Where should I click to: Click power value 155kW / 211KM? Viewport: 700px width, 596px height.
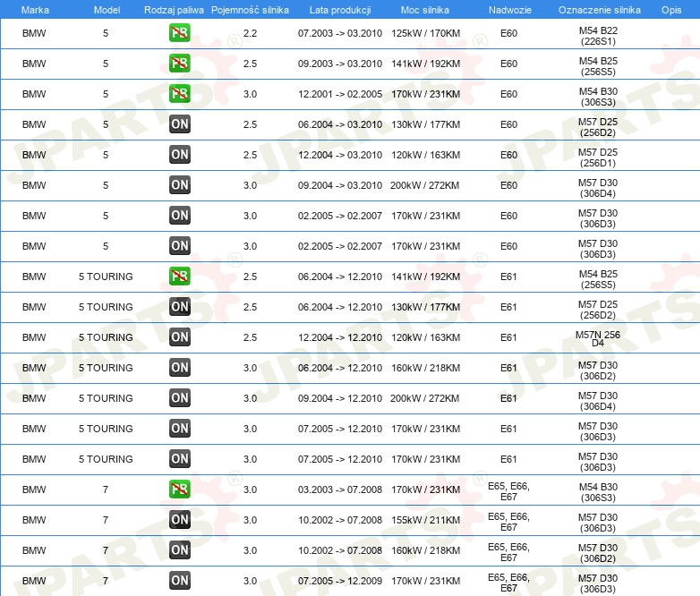tap(425, 520)
